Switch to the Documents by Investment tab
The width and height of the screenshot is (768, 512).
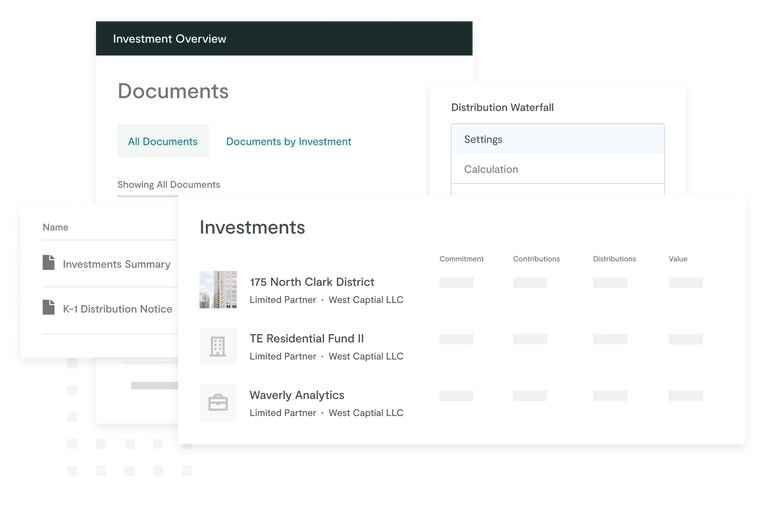point(288,142)
